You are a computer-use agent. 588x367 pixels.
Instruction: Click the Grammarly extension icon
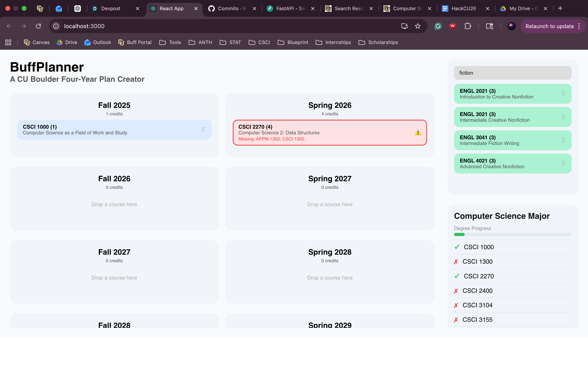click(x=438, y=26)
